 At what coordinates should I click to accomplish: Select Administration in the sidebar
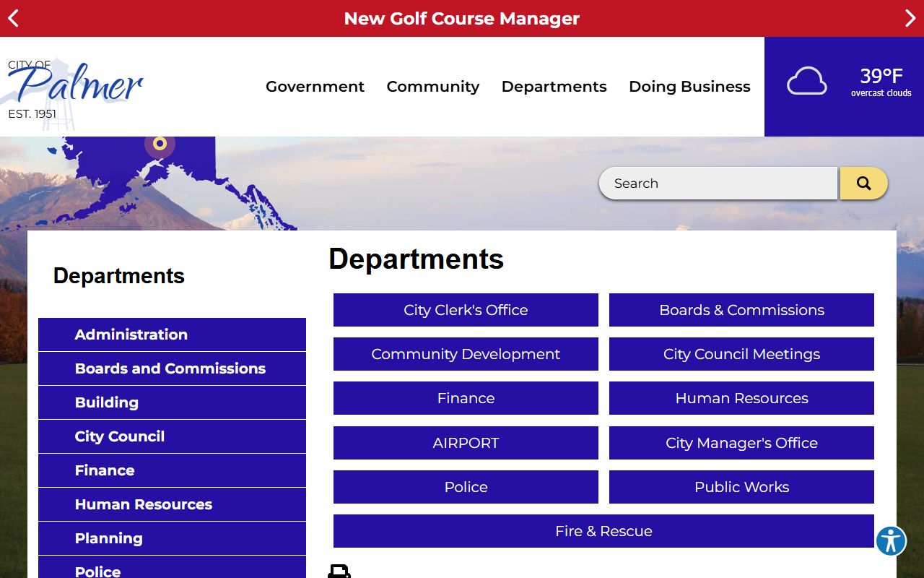coord(172,335)
